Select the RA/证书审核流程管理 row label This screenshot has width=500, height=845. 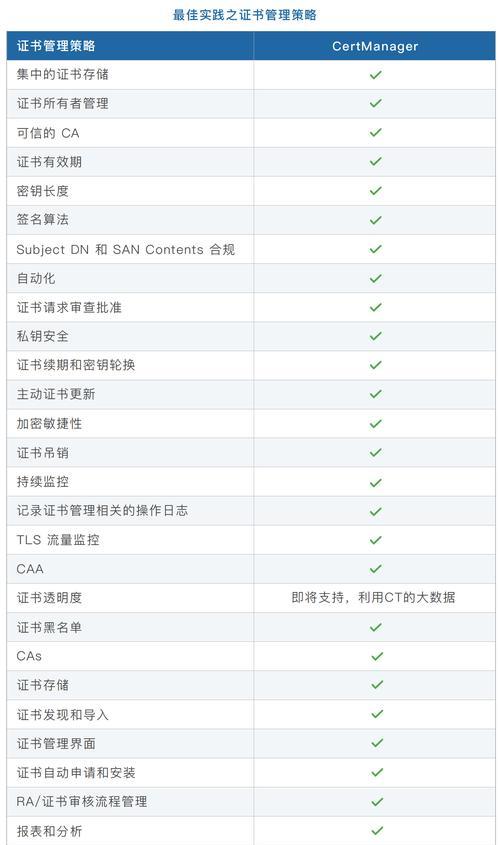point(82,801)
